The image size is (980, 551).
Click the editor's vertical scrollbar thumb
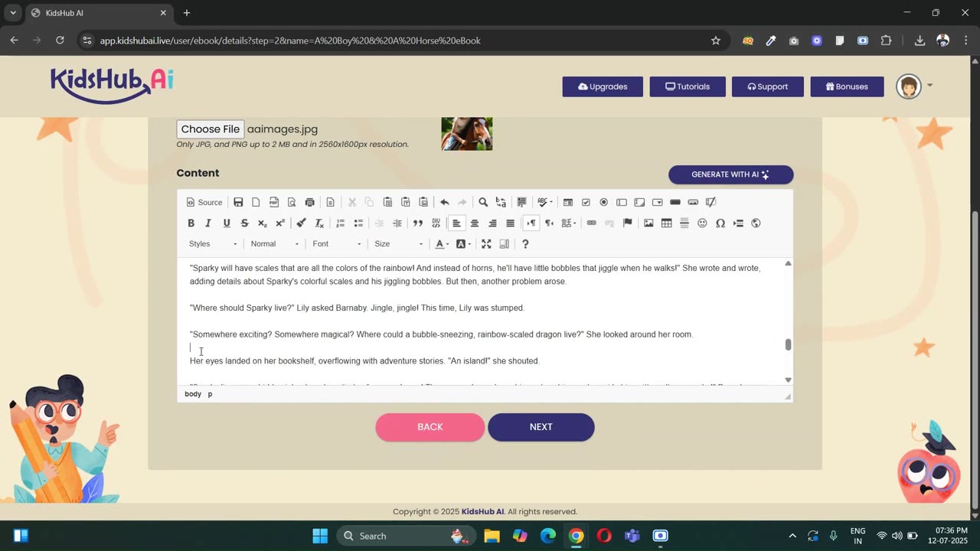(x=788, y=344)
